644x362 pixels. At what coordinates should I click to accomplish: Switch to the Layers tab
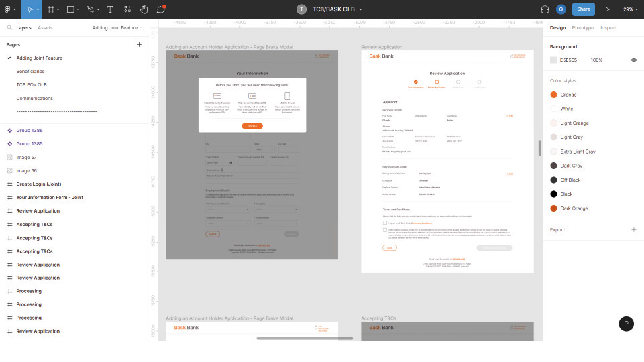pos(24,28)
